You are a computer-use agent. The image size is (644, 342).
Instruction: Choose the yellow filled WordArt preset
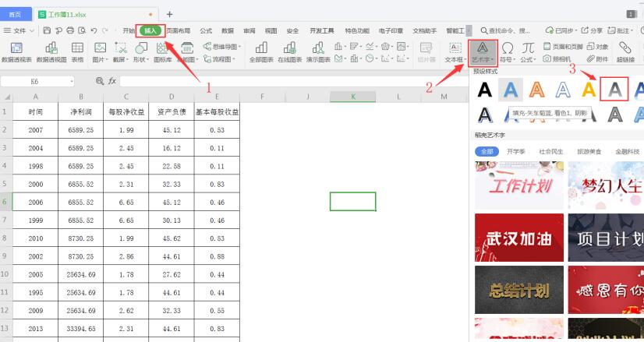coord(589,90)
